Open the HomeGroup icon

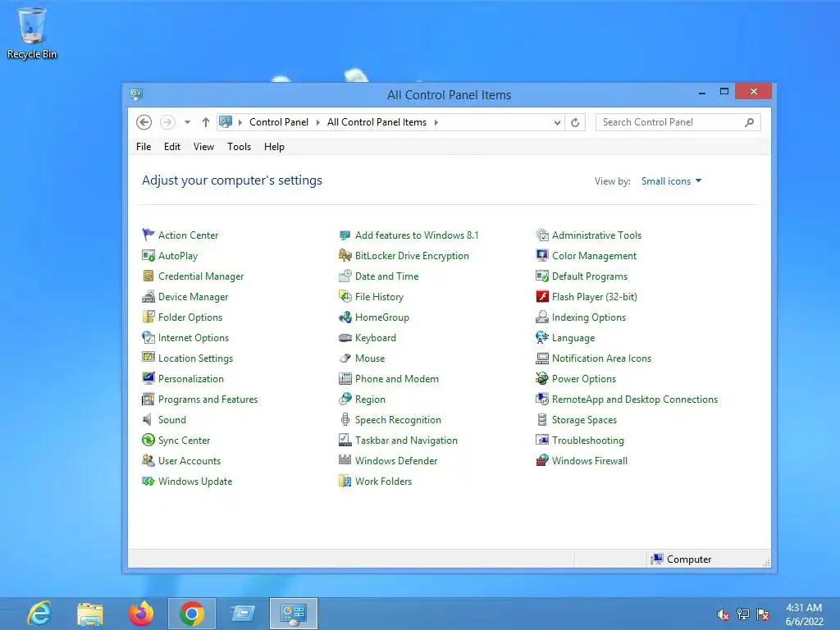345,317
